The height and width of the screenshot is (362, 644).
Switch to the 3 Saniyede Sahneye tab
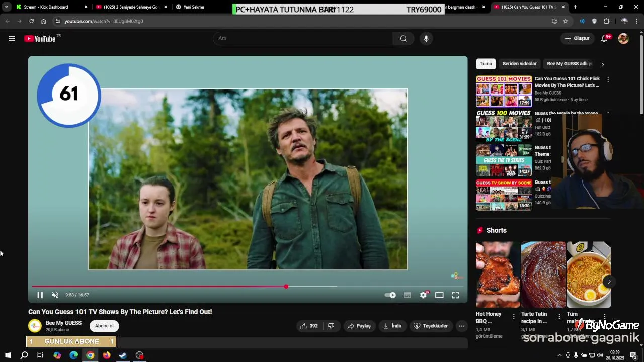click(132, 7)
